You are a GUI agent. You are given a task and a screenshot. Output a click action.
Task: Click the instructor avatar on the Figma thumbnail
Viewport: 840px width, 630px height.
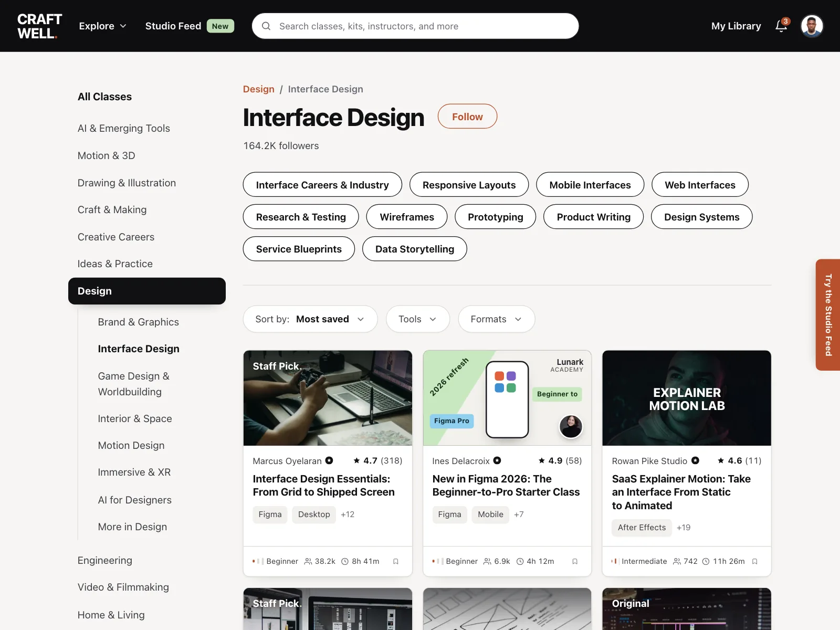pos(571,426)
